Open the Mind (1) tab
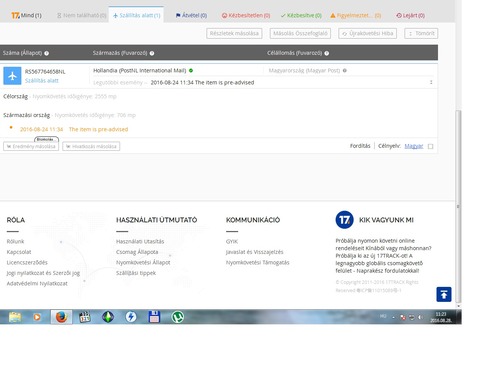Viewport: 480px width, 384px height. tap(26, 15)
